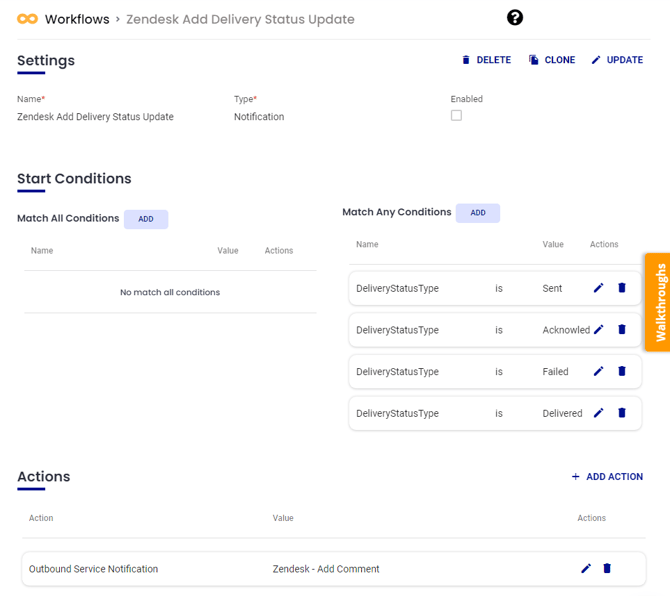Click the Add Action button
The image size is (670, 596).
click(606, 477)
